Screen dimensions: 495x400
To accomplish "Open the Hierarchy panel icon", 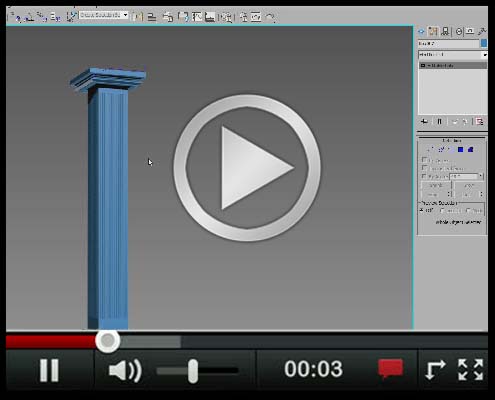I will point(445,32).
